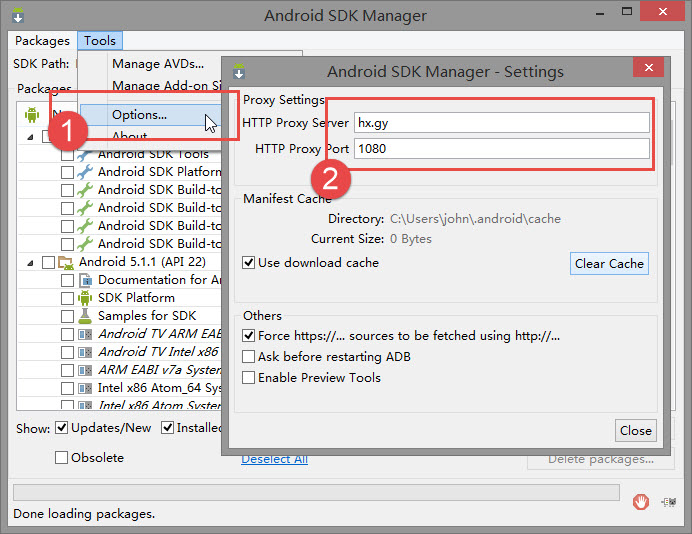The image size is (692, 534).
Task: Uncheck the Use download cache checkbox
Action: point(249,263)
